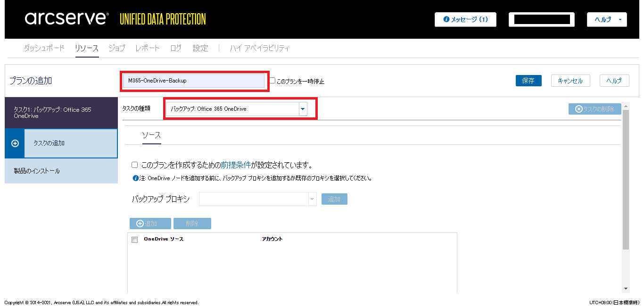Click the vertical scrollbar thumb

point(626,179)
